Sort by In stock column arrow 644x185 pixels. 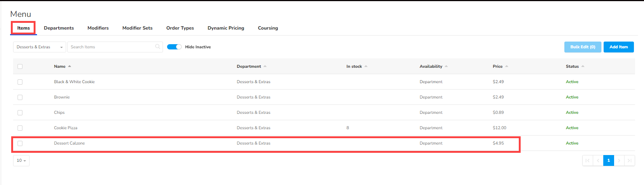click(x=366, y=66)
